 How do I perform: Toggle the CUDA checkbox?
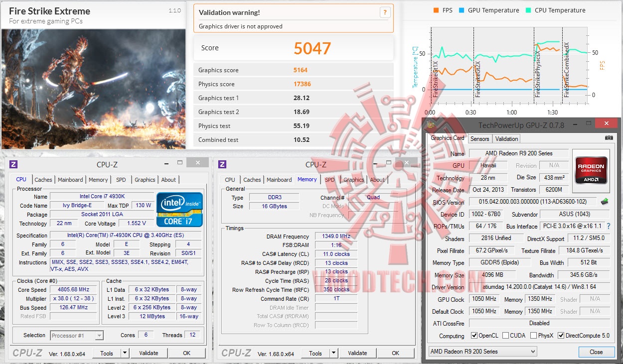point(506,336)
